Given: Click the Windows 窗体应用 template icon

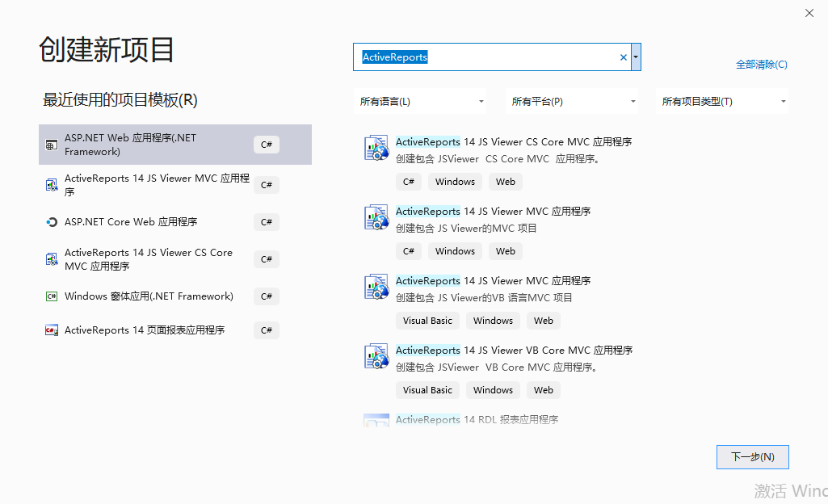Looking at the screenshot, I should pyautogui.click(x=51, y=296).
